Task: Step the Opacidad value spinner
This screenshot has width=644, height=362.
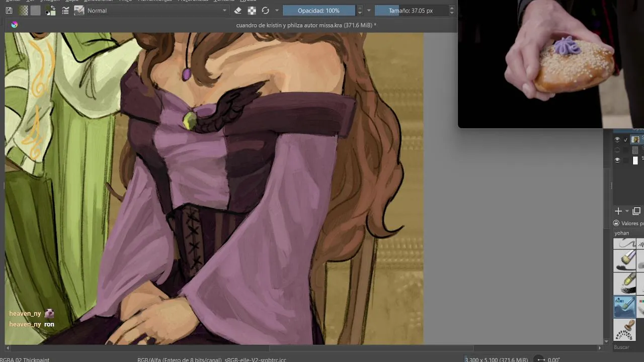Action: 359,10
